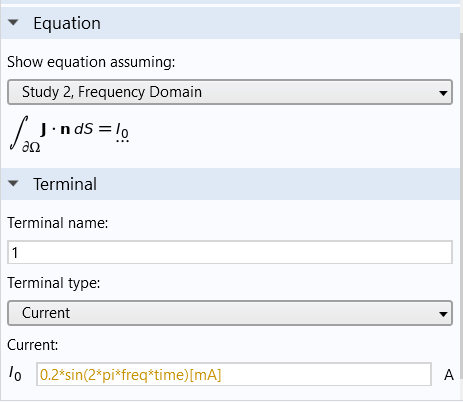Collapse the Equation section triangle
This screenshot has width=463, height=402.
(x=13, y=23)
